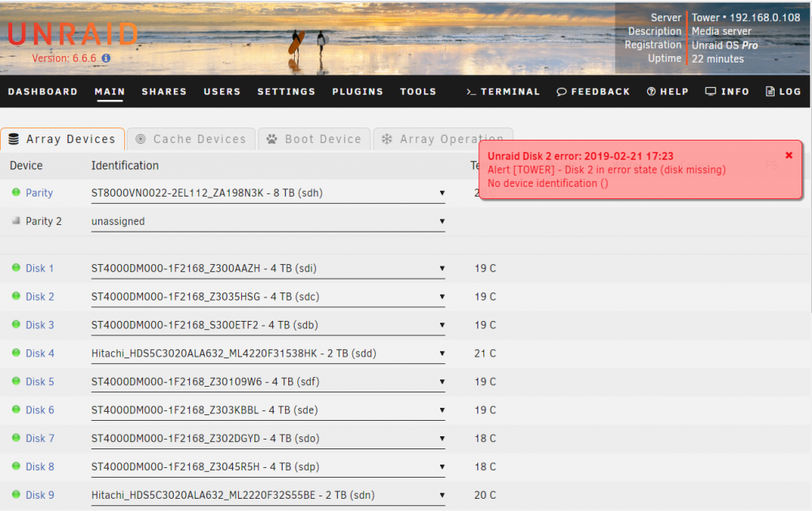Open the Disk 7 link
Viewport: 812px width, 511px height.
click(40, 439)
